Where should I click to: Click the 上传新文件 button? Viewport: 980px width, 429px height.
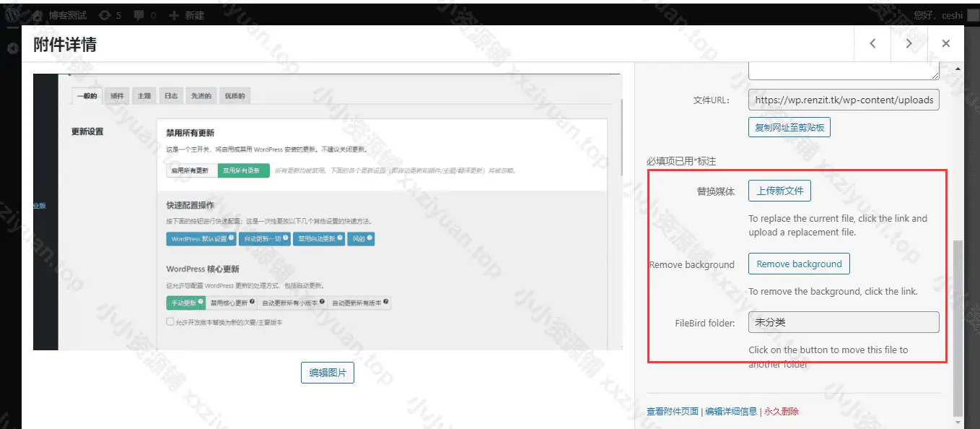(779, 191)
